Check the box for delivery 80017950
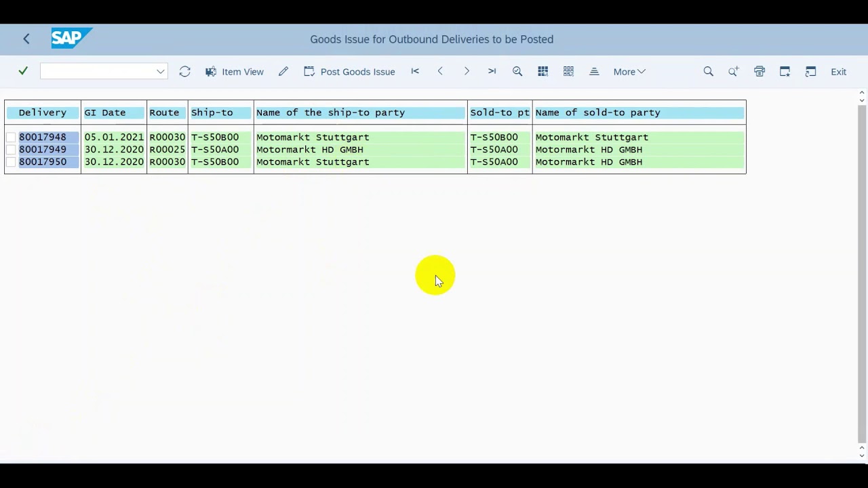Viewport: 868px width, 488px height. (x=12, y=162)
